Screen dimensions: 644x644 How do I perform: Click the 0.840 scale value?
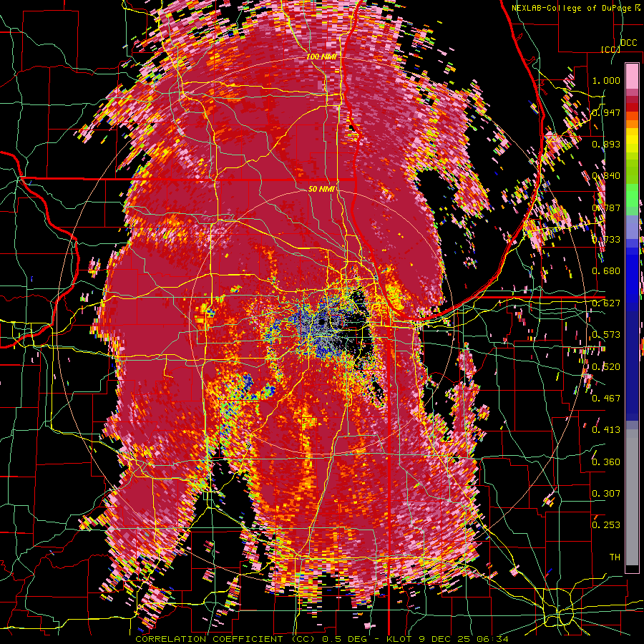[x=606, y=176]
